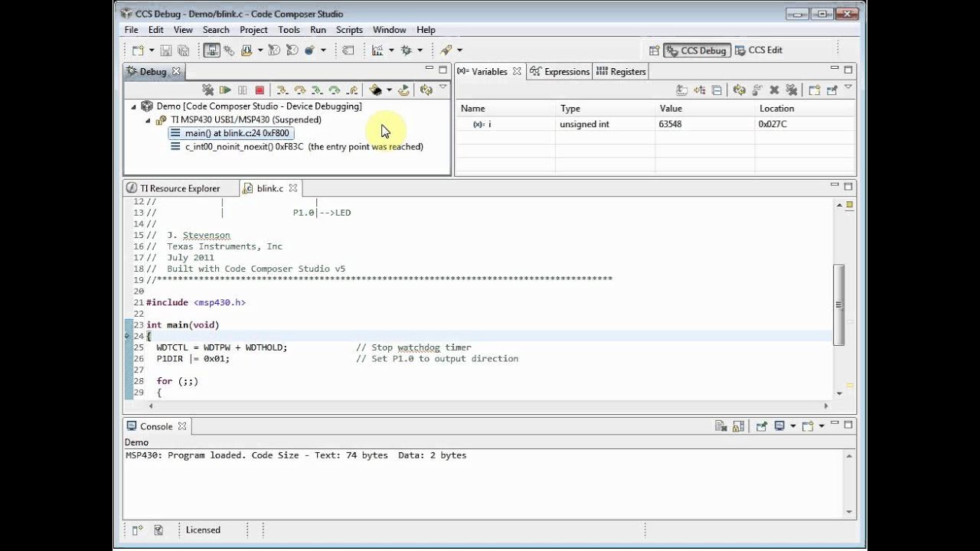Click the Step Over debug icon
The height and width of the screenshot is (551, 980).
pos(300,90)
